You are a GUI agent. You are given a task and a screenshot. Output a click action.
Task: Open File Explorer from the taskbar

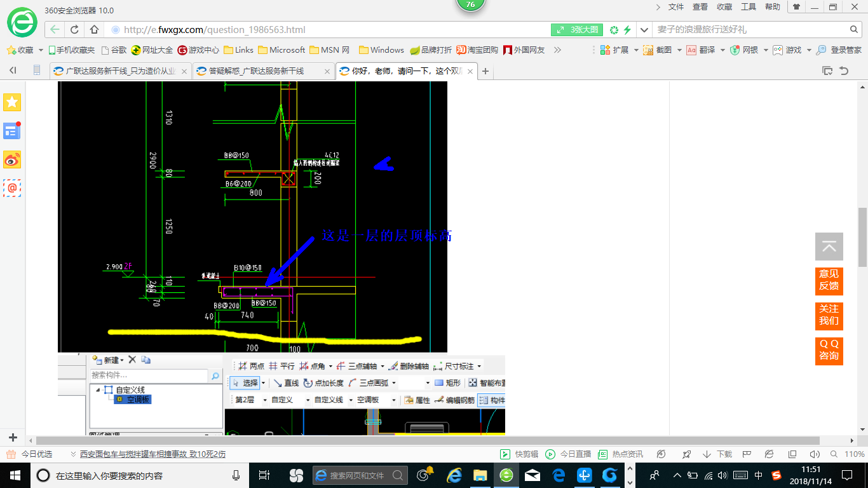coord(480,475)
